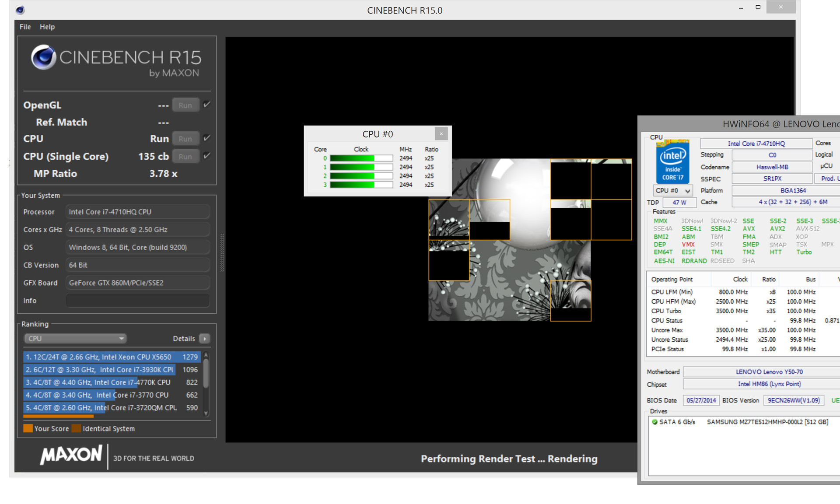
Task: Open the File menu
Action: click(25, 27)
